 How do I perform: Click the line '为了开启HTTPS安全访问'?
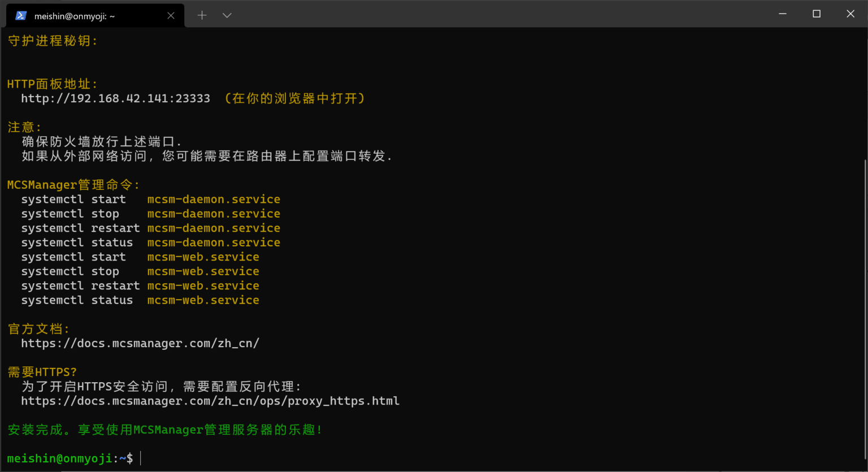(161, 387)
